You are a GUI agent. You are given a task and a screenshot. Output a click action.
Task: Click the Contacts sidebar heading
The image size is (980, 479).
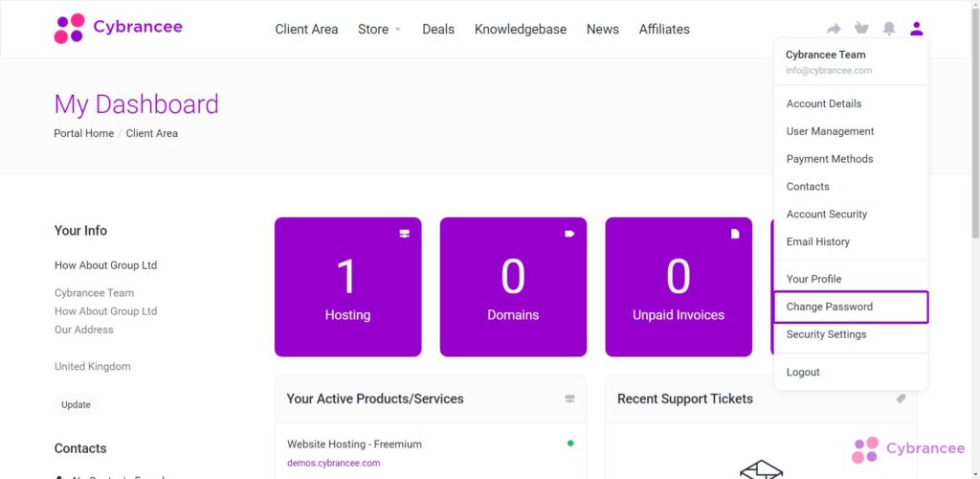80,448
